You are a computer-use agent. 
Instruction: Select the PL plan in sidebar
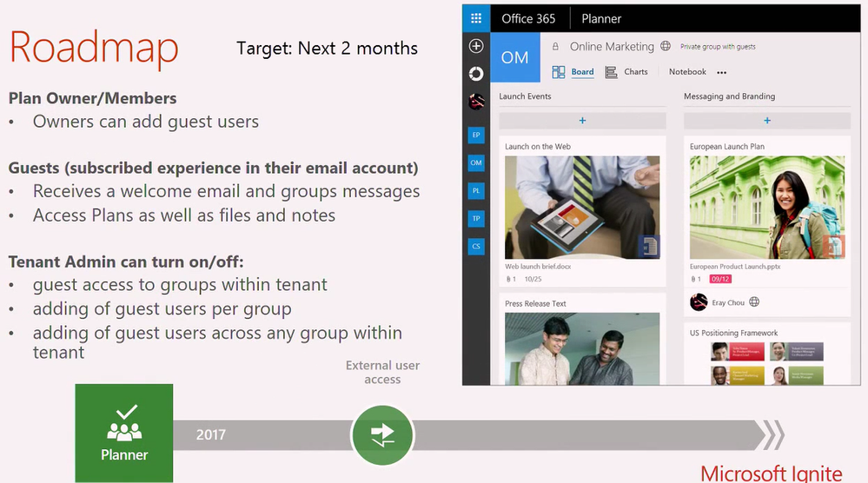476,191
